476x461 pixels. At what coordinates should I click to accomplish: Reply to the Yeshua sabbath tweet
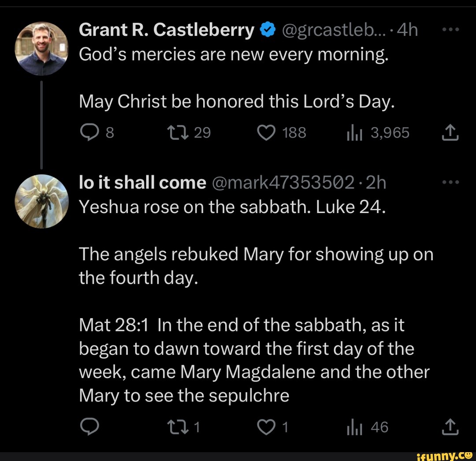[90, 427]
